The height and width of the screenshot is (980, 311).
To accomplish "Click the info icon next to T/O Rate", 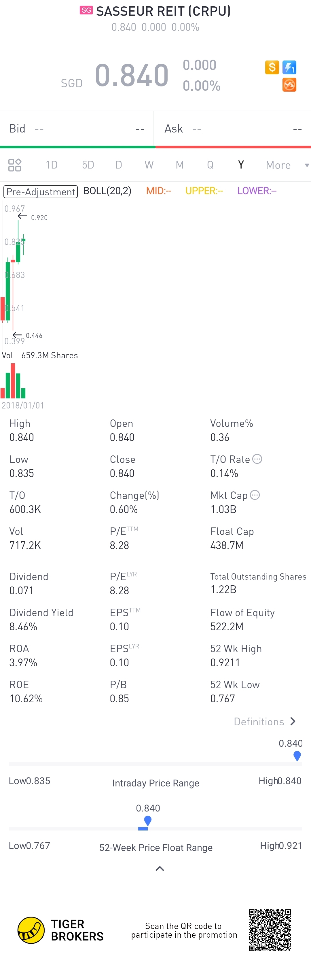I will [257, 459].
